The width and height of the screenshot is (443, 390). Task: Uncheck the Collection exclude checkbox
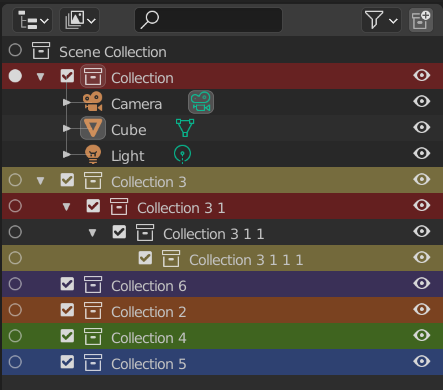[67, 76]
